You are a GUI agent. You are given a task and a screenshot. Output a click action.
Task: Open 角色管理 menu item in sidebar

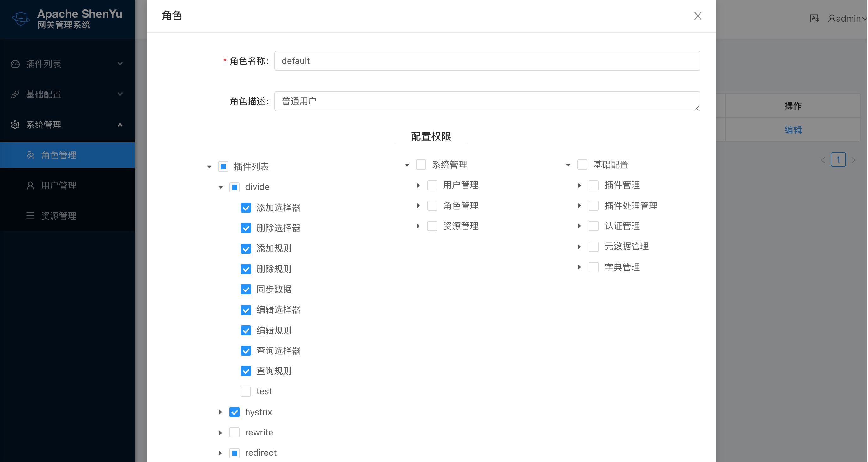[58, 155]
